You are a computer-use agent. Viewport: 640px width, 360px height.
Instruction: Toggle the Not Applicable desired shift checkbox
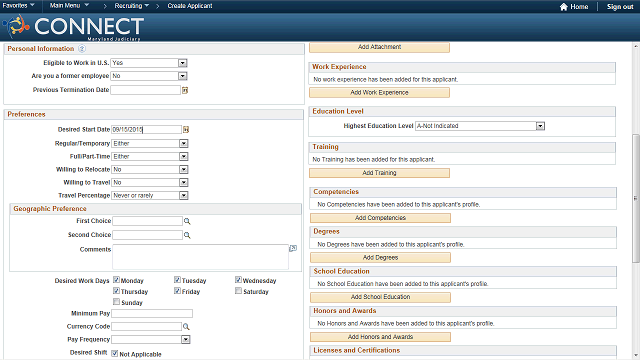click(x=115, y=353)
